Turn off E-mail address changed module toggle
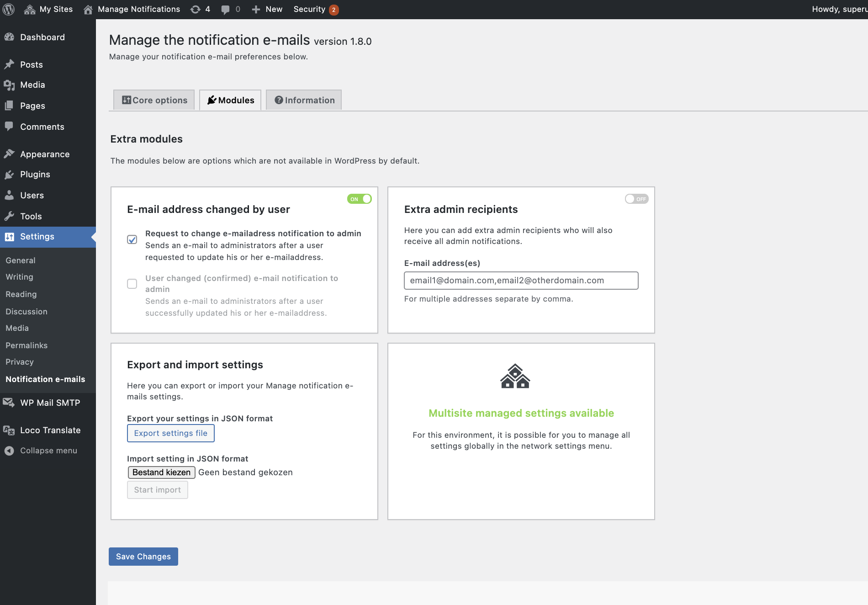This screenshot has width=868, height=605. coord(360,199)
